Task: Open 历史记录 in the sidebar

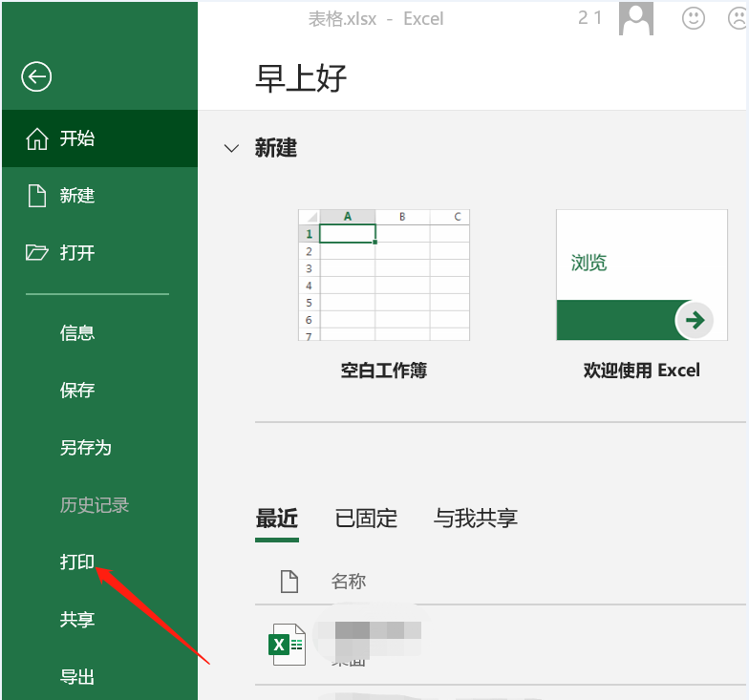Action: point(94,504)
